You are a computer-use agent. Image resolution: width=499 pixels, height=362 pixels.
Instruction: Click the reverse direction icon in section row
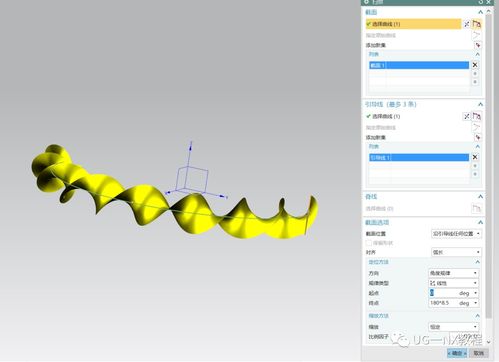[467, 24]
